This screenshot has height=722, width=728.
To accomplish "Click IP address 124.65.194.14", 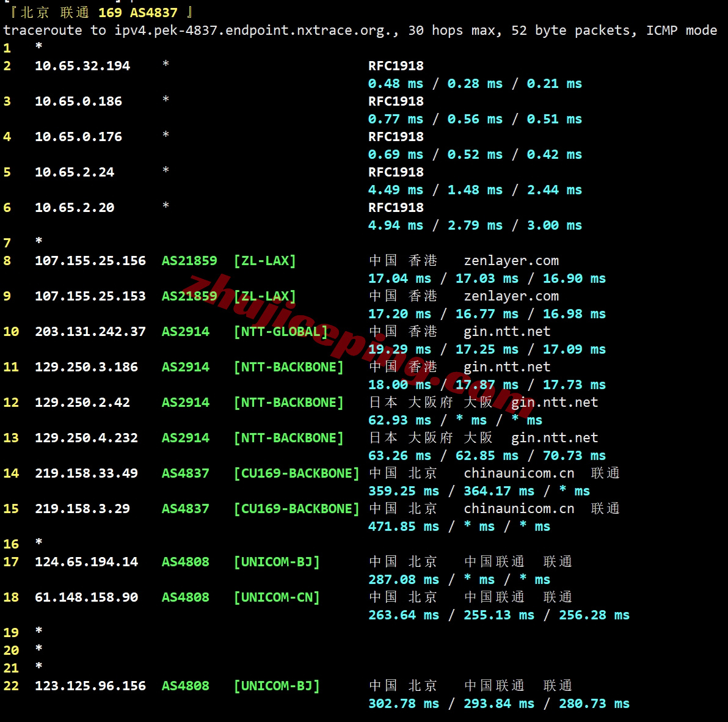I will [86, 562].
